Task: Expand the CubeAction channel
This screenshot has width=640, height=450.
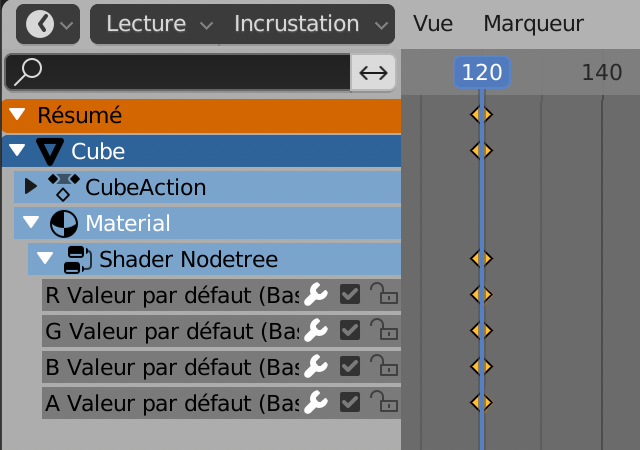Action: point(30,187)
